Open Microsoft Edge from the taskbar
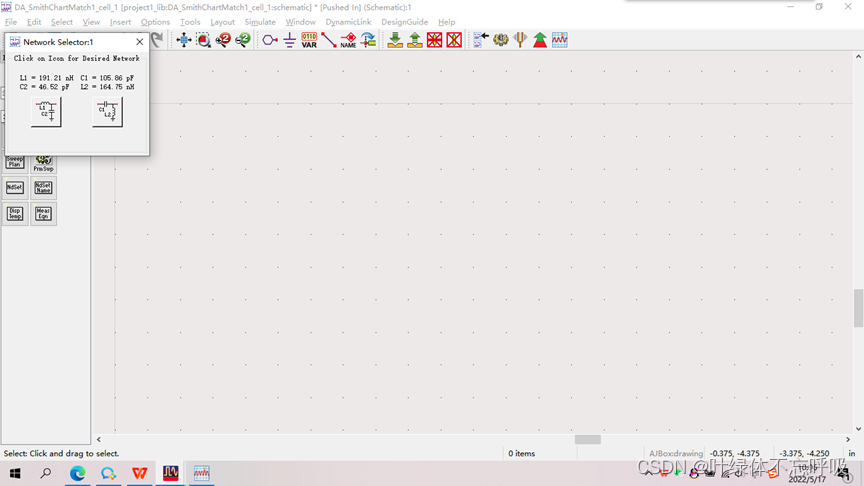This screenshot has width=864, height=486. point(77,473)
